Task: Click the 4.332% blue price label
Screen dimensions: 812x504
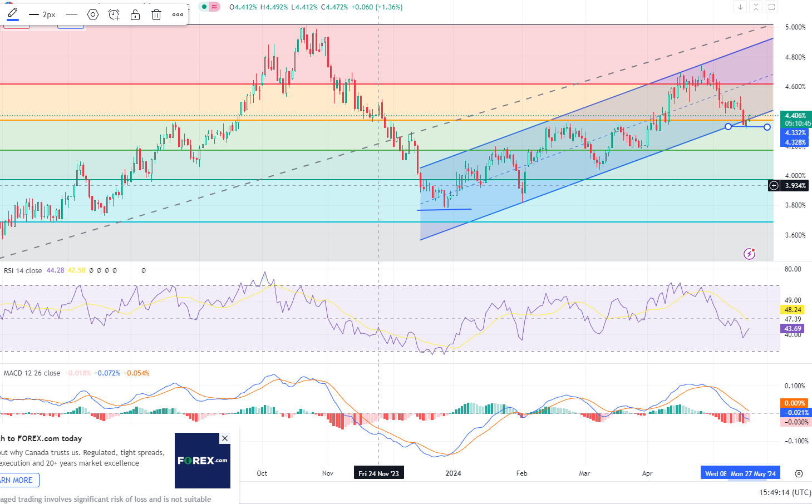Action: (795, 133)
